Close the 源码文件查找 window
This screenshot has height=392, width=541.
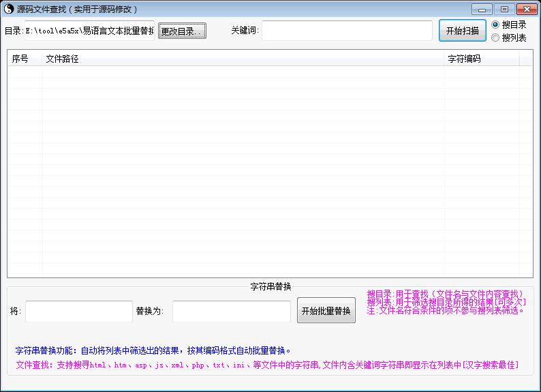pyautogui.click(x=526, y=9)
